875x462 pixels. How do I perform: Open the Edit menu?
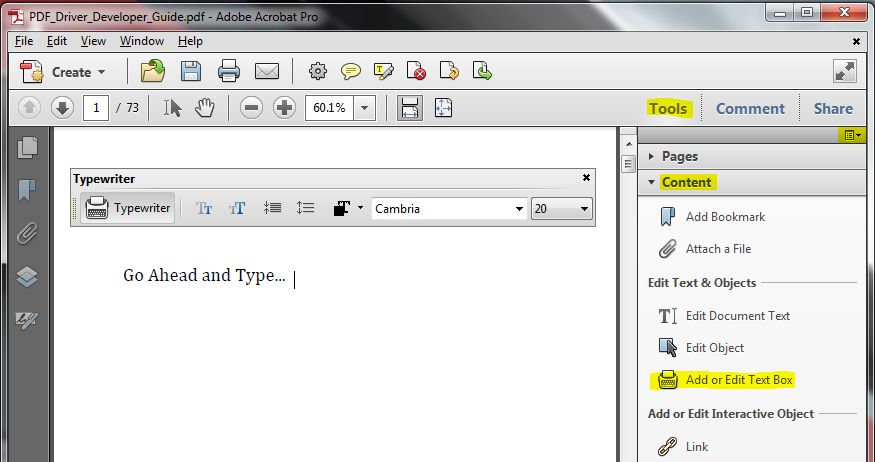(x=57, y=41)
